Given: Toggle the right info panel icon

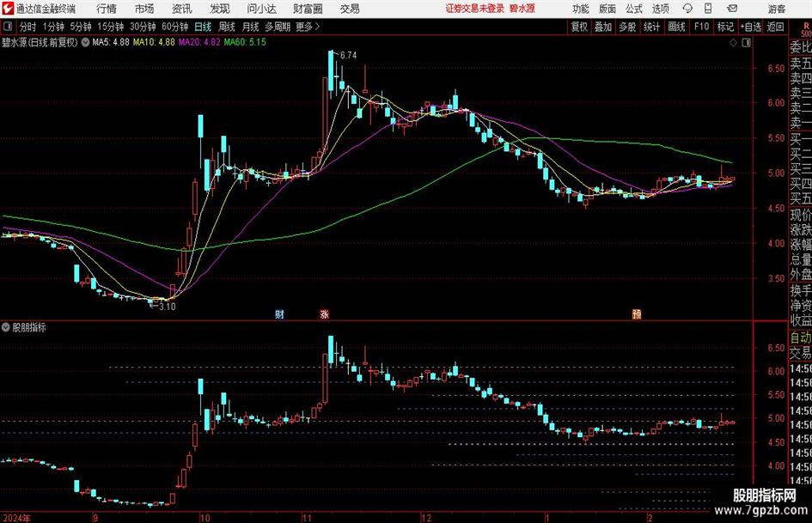Looking at the screenshot, I should tap(746, 43).
